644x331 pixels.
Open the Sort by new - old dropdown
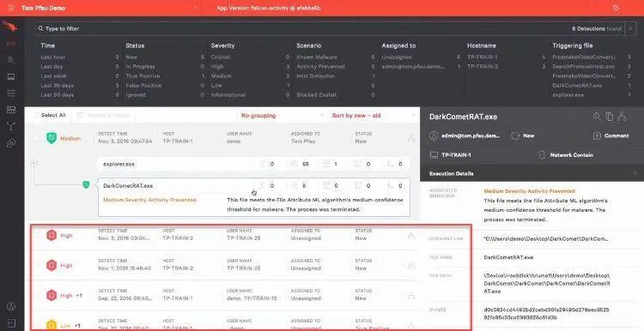click(x=374, y=116)
